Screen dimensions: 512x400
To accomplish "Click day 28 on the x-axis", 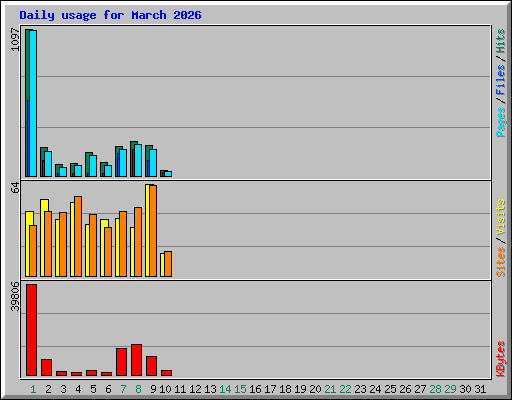I will pyautogui.click(x=435, y=389).
